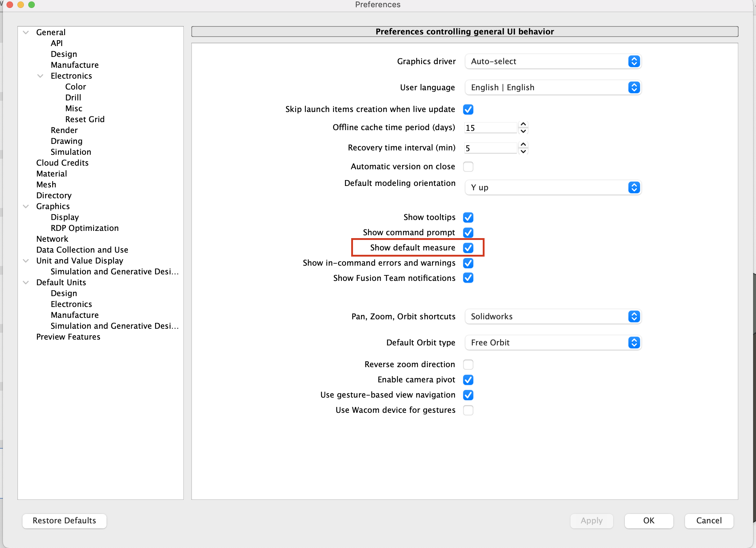Select Network in the preferences tree

point(52,239)
